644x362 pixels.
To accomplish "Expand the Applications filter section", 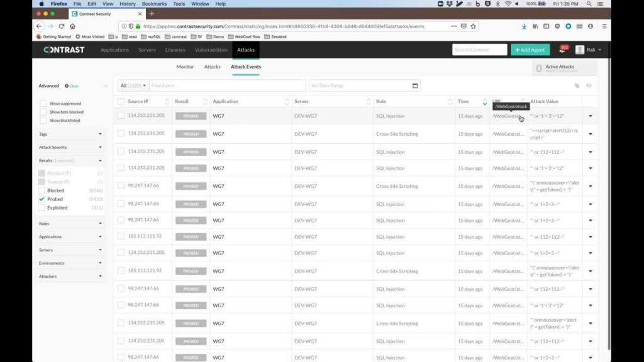I will tap(70, 237).
